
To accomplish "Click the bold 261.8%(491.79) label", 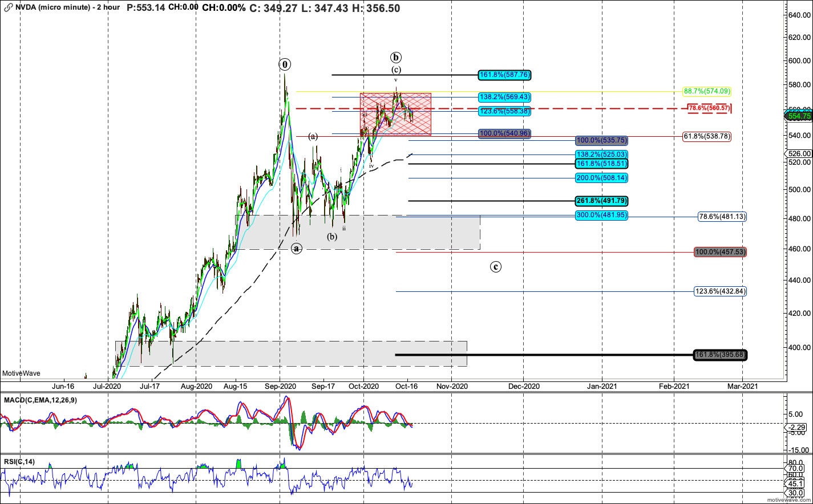I will tap(601, 201).
